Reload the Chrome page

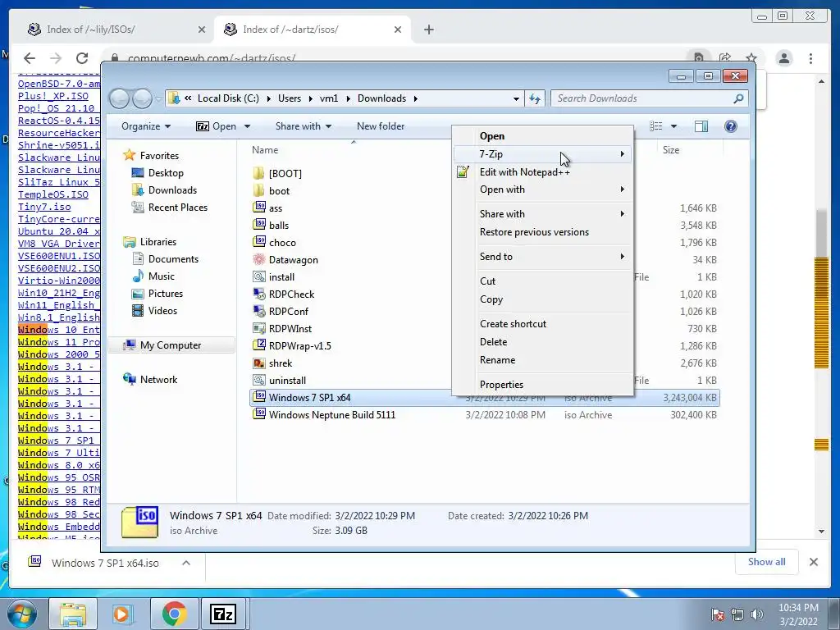tap(82, 58)
